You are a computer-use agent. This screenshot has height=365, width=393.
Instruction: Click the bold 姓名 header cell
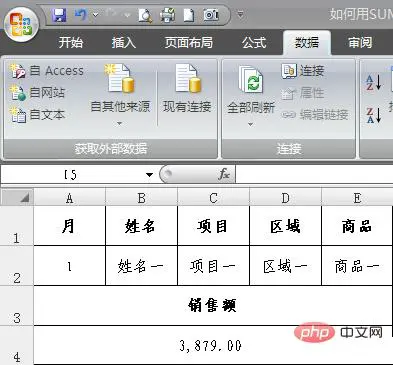[141, 226]
